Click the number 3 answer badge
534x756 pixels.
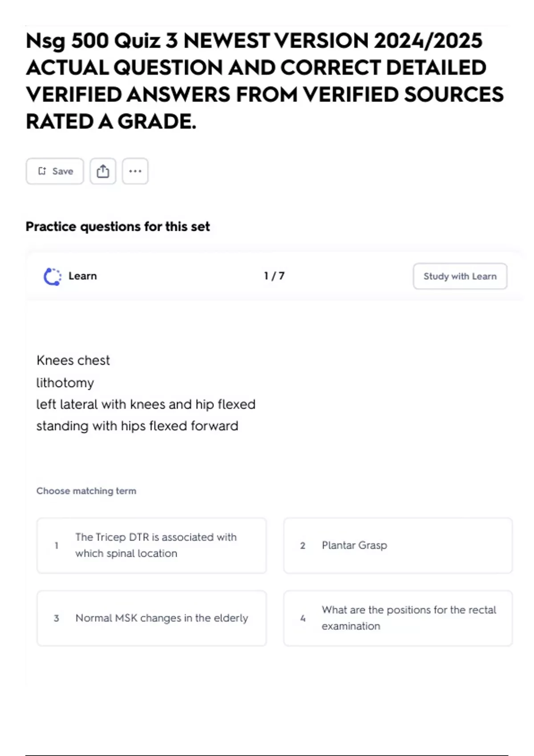point(57,618)
